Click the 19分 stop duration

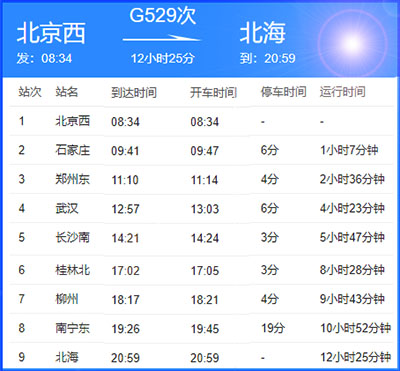click(273, 328)
